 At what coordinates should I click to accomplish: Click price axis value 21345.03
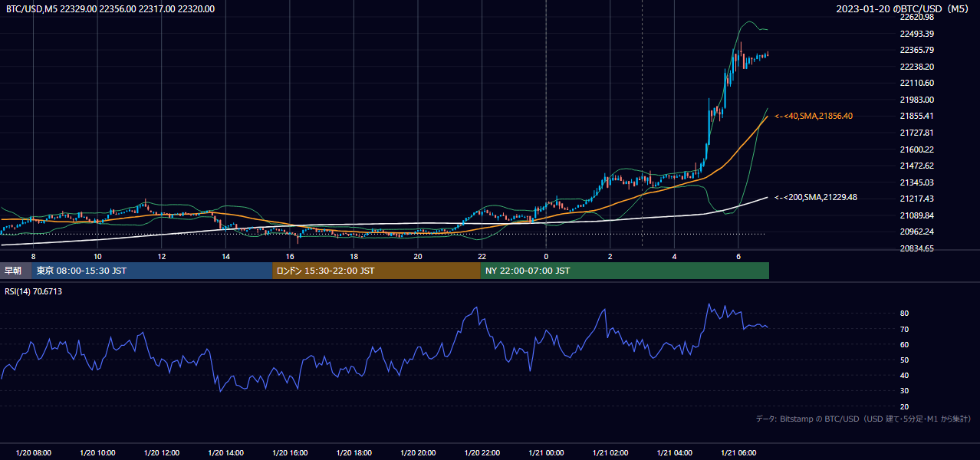pyautogui.click(x=916, y=182)
